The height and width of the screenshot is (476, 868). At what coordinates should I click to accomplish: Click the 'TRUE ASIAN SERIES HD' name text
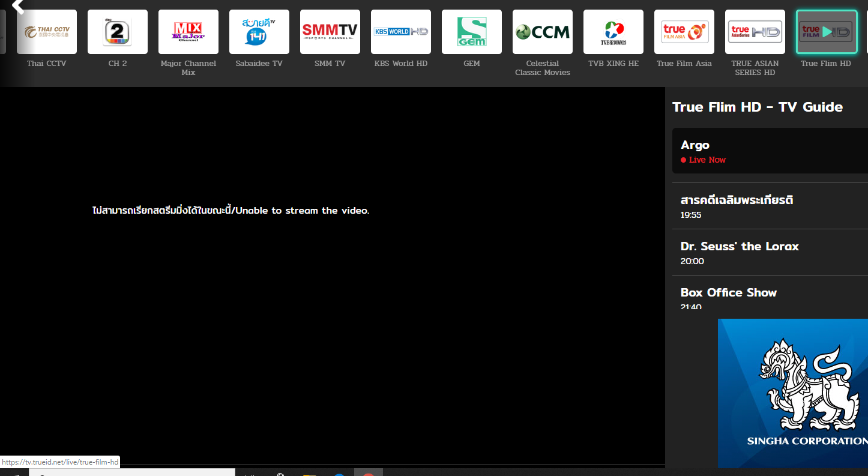755,68
